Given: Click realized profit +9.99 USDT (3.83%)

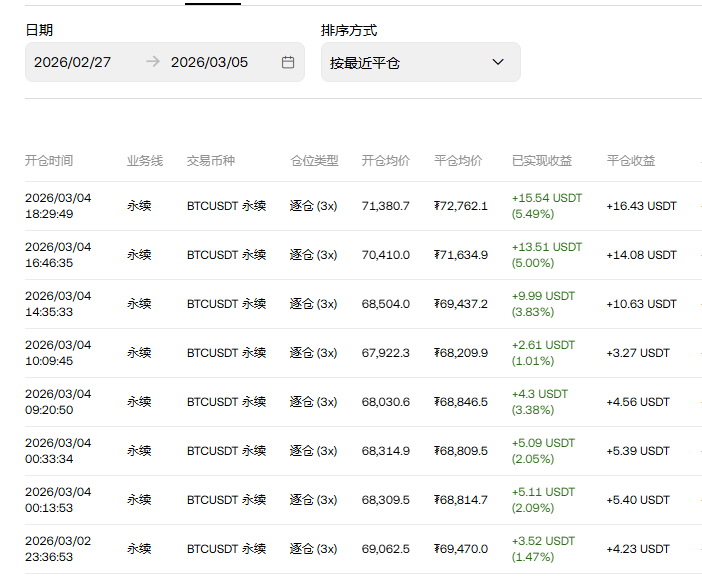Looking at the screenshot, I should coord(543,304).
